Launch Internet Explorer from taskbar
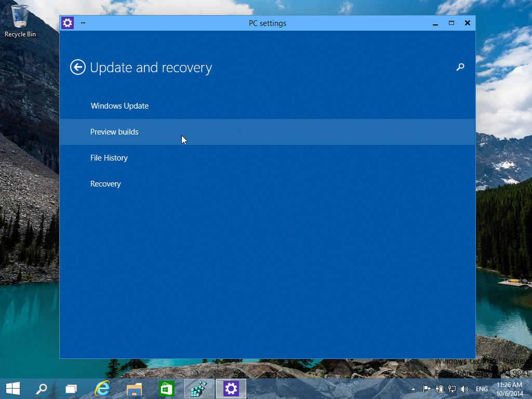 (102, 389)
